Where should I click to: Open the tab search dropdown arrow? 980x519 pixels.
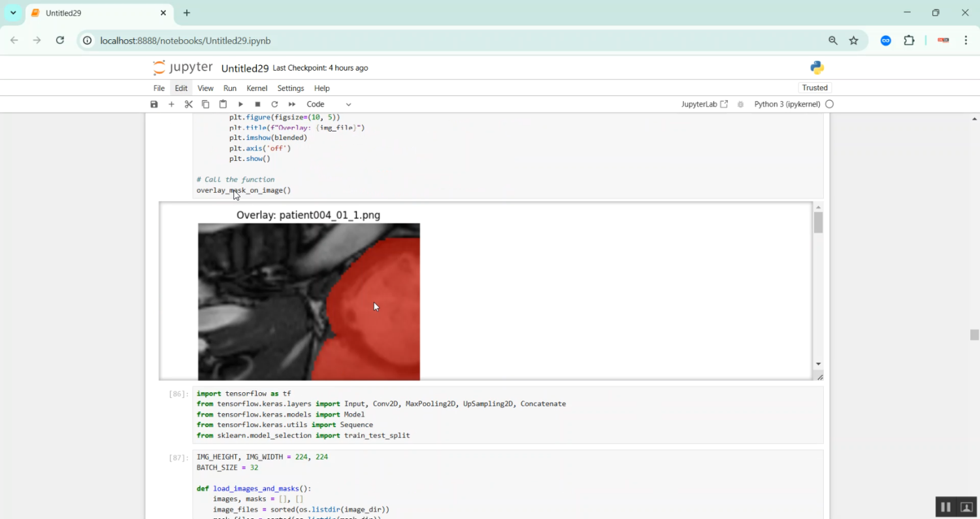[13, 13]
